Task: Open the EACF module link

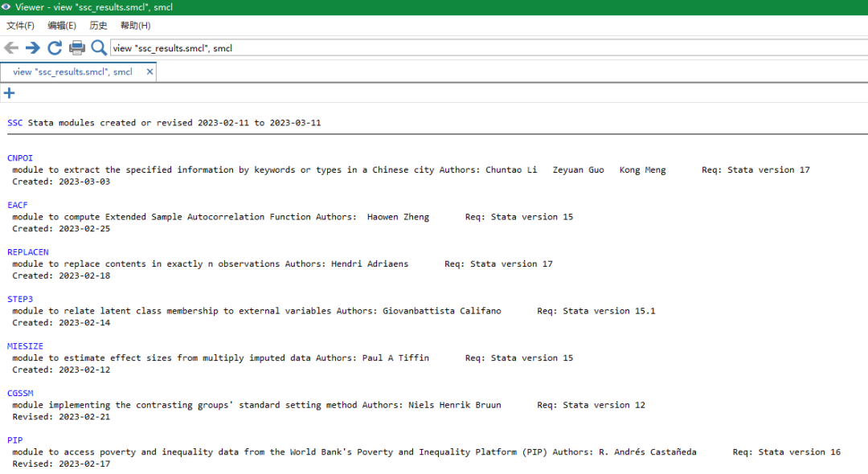Action: pos(17,205)
